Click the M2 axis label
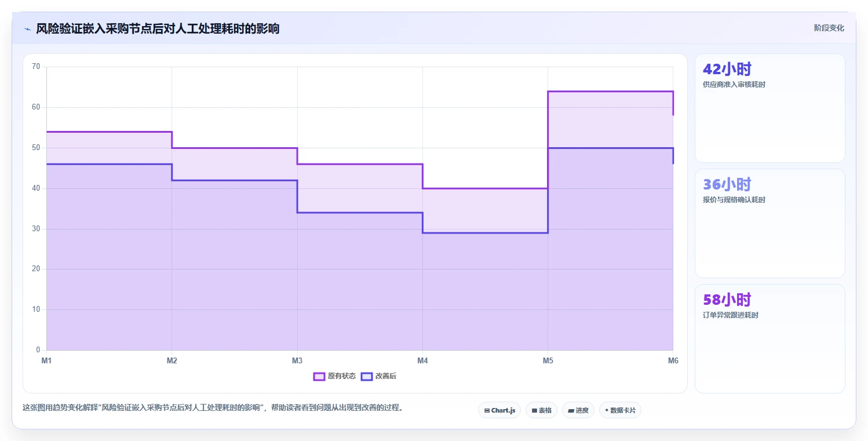The image size is (868, 441). [x=172, y=361]
